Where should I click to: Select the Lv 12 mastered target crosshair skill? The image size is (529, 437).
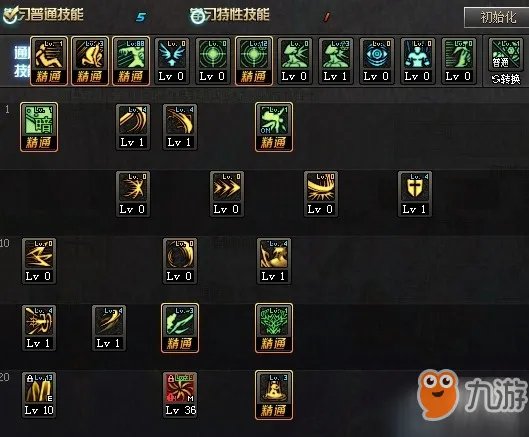pyautogui.click(x=254, y=61)
